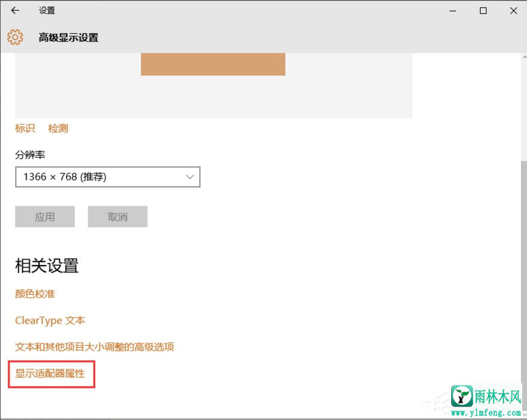The height and width of the screenshot is (420, 527).
Task: Select the orange monitor preview thumbnail
Action: click(213, 64)
